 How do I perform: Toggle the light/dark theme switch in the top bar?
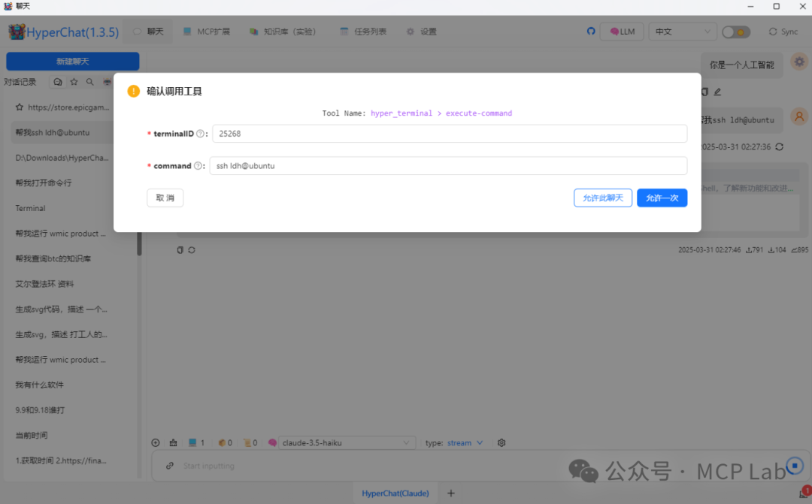pyautogui.click(x=735, y=32)
